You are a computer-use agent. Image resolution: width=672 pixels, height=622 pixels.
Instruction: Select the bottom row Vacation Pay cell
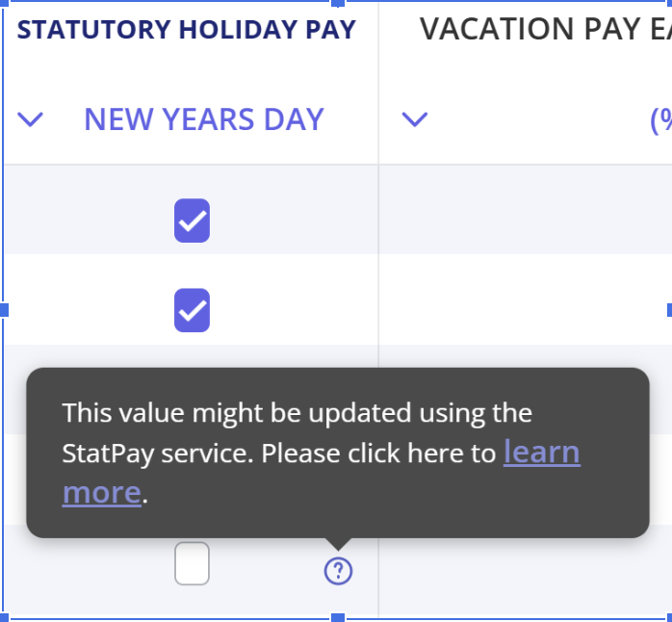coord(525,572)
